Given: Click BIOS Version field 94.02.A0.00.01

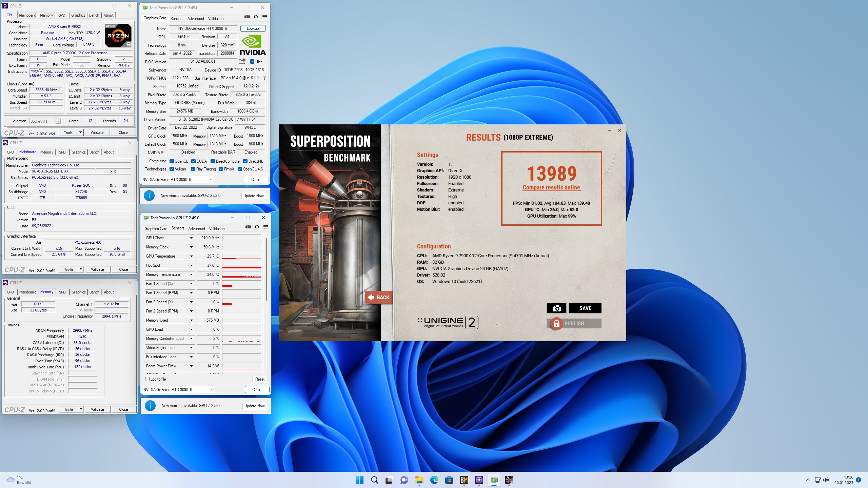Looking at the screenshot, I should coord(202,61).
